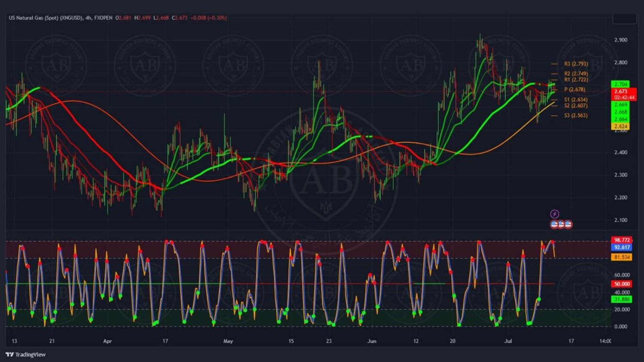Image resolution: width=644 pixels, height=362 pixels.
Task: Click the orange 2.624 price tag
Action: (x=620, y=127)
